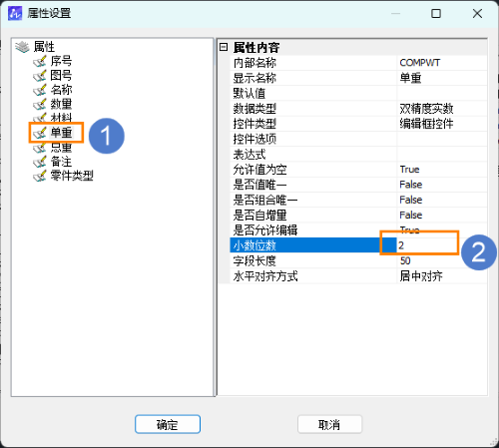
Task: Select the 序号 attribute in the tree
Action: point(61,61)
